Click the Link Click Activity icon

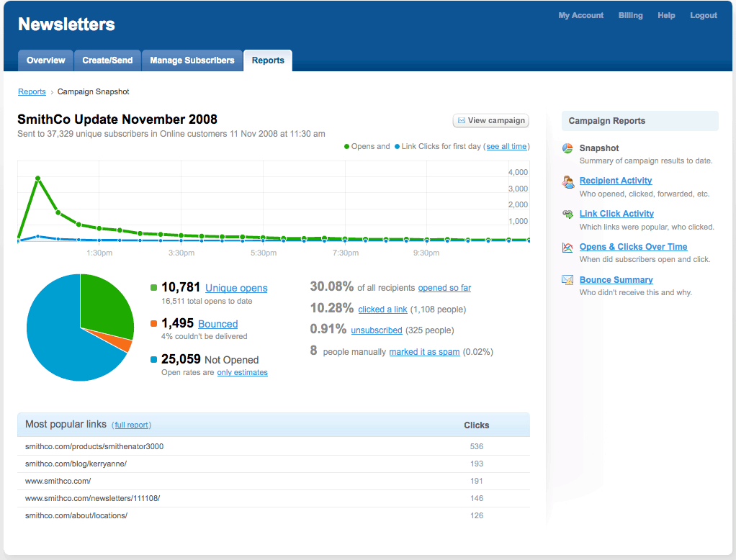coord(567,214)
